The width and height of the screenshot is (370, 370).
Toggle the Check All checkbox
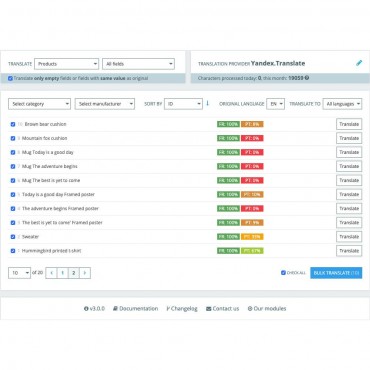(x=283, y=273)
